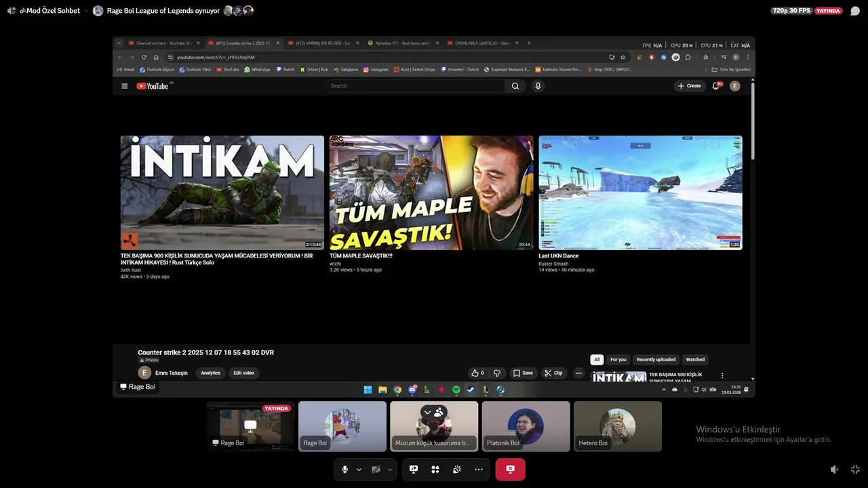Start voice search with microphone icon
Image resolution: width=868 pixels, height=488 pixels.
[538, 86]
